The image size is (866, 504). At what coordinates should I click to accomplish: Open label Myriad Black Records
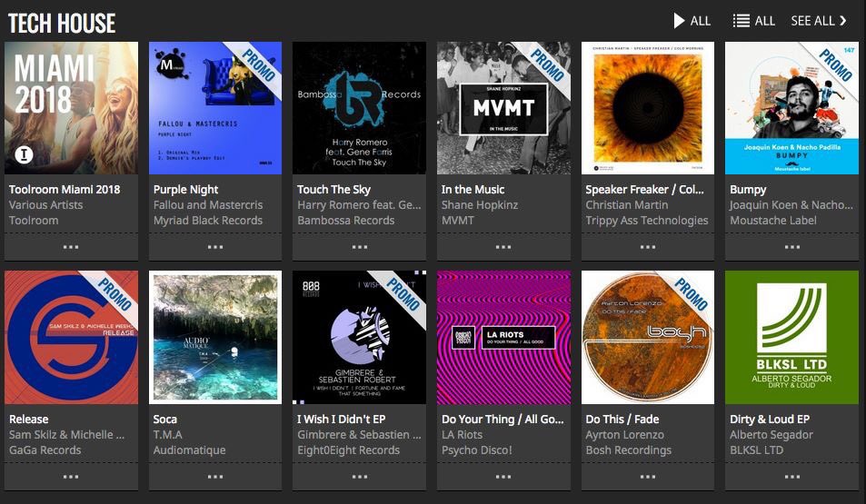click(x=208, y=221)
